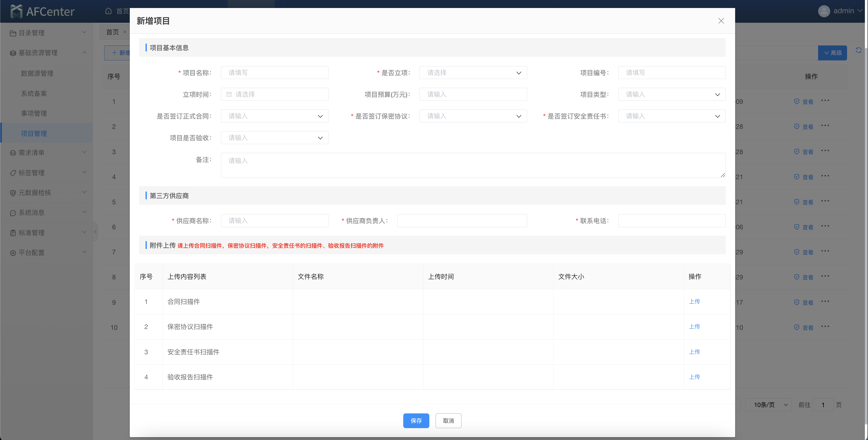This screenshot has width=868, height=440.
Task: Focus the 供应商名称 input field
Action: point(274,221)
